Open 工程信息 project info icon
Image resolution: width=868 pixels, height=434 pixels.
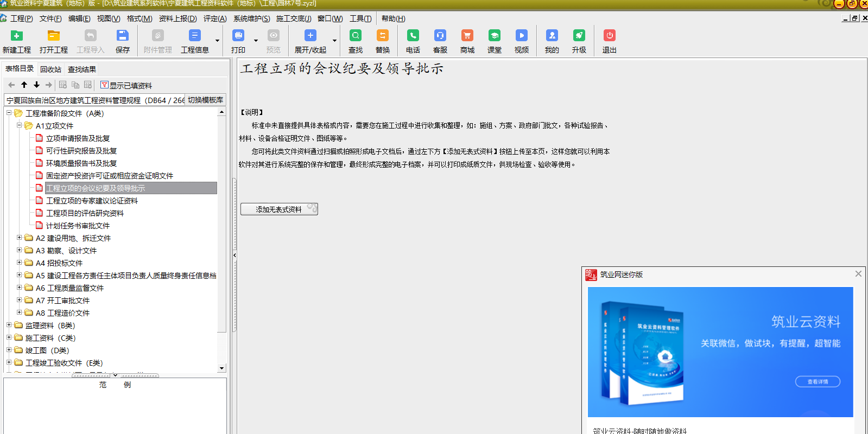click(194, 36)
